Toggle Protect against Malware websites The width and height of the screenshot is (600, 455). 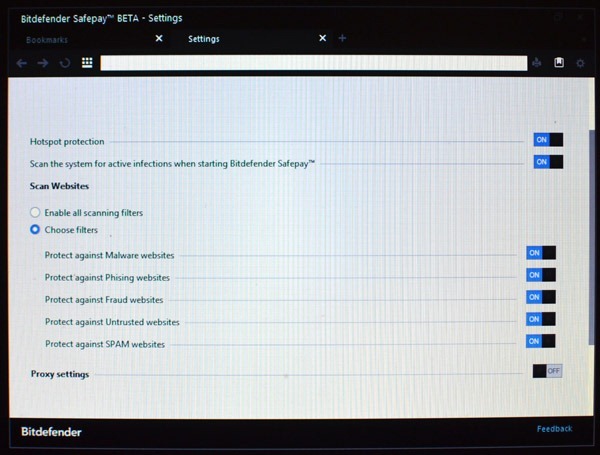pos(541,253)
